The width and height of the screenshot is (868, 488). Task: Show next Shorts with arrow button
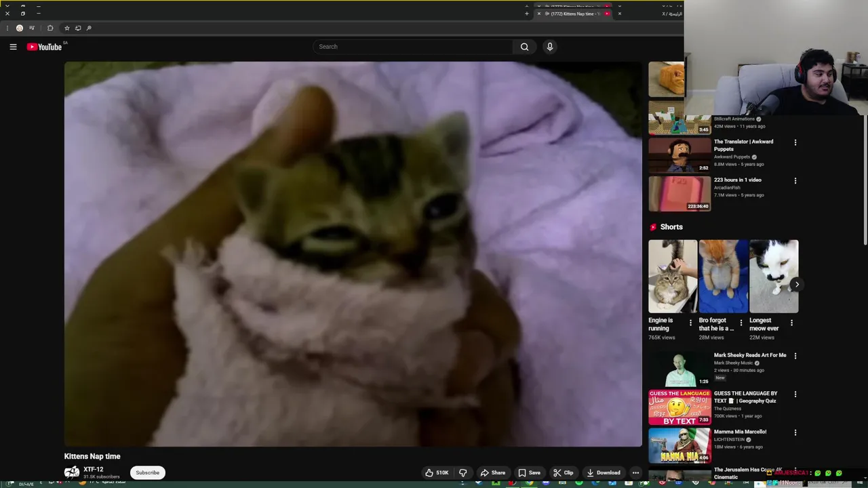click(x=797, y=285)
